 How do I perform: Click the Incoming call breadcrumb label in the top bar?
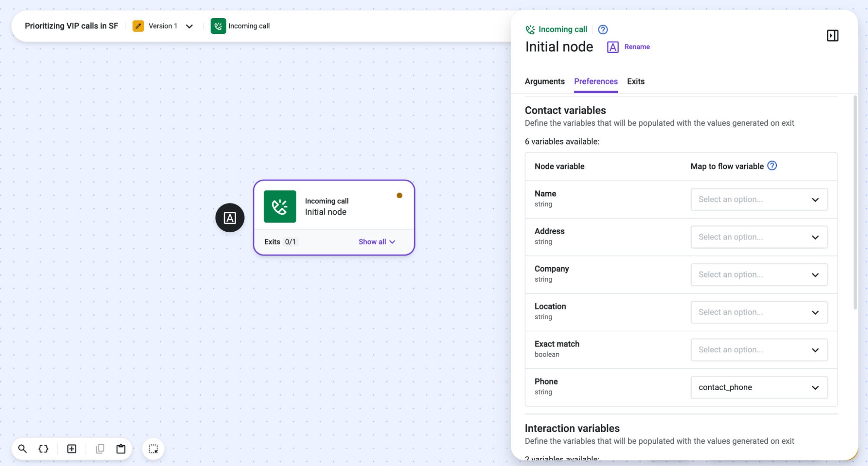(249, 26)
